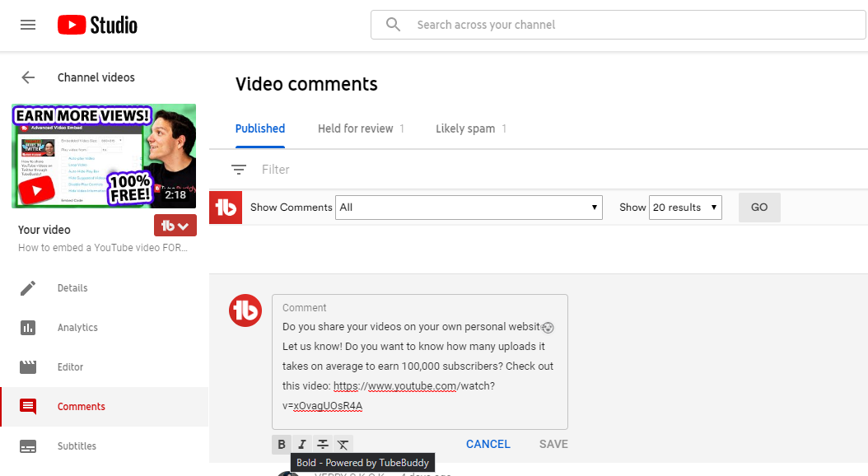Select the Published comments tab
Viewport: 868px width, 476px height.
[260, 128]
